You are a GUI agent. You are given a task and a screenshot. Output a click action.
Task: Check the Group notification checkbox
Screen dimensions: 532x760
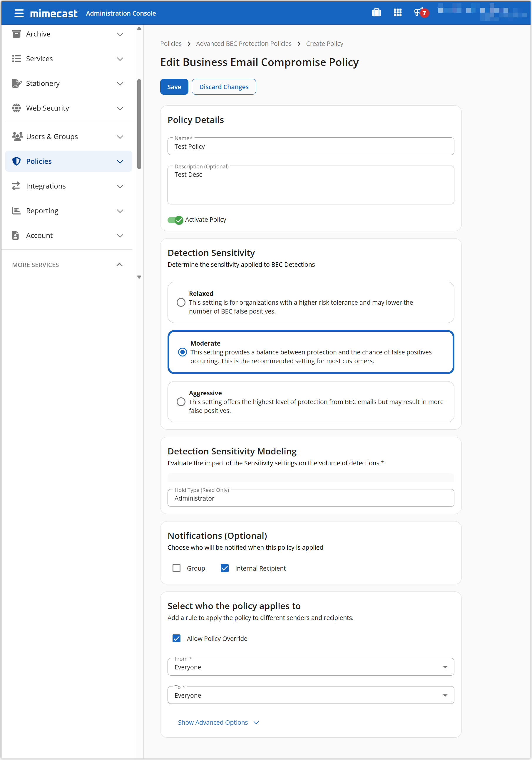[x=176, y=568]
